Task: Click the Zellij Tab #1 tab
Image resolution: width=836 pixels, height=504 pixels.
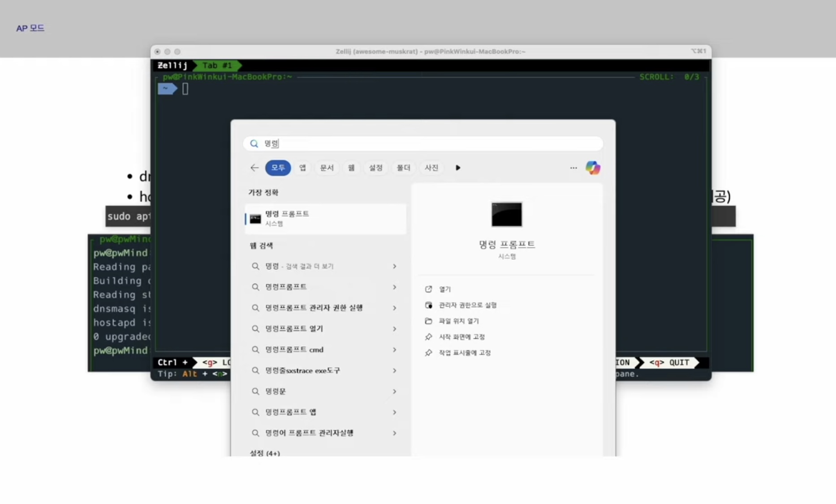Action: point(217,65)
